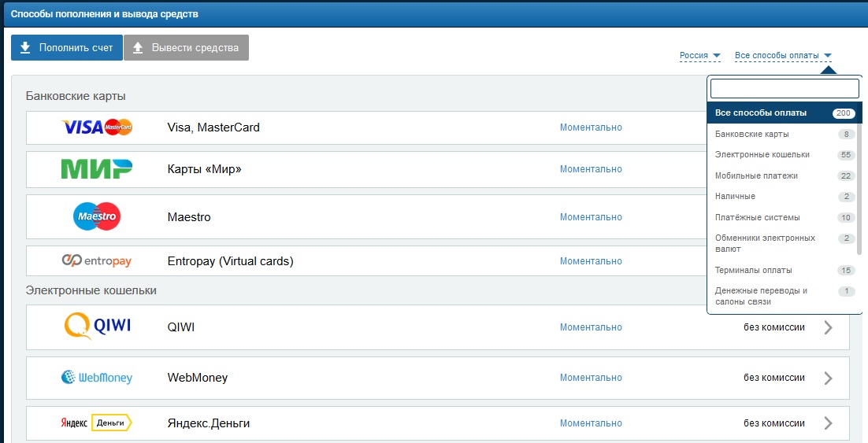Select the Maestro logo icon

[97, 217]
